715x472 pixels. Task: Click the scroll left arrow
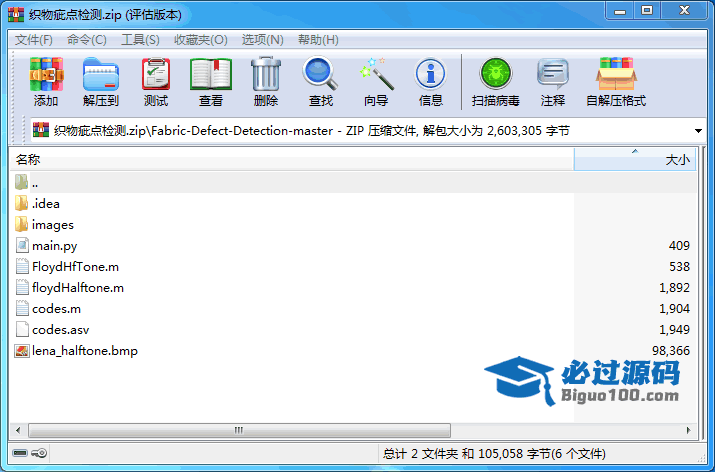click(x=18, y=430)
